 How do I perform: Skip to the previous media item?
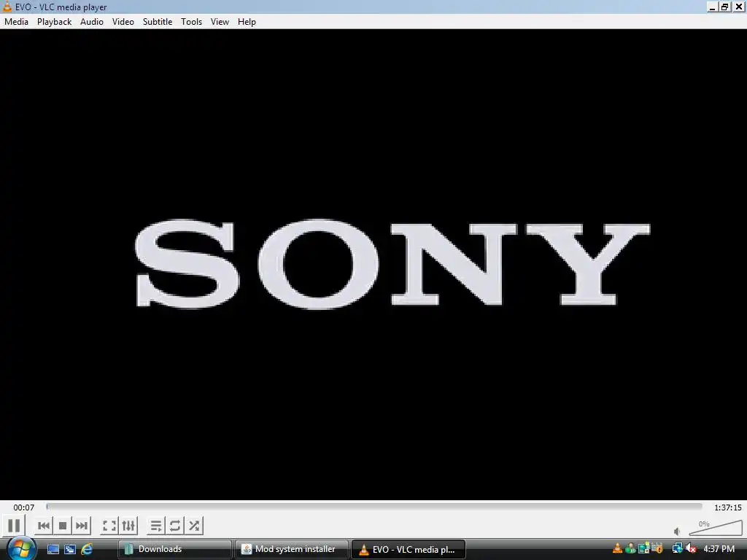tap(43, 526)
